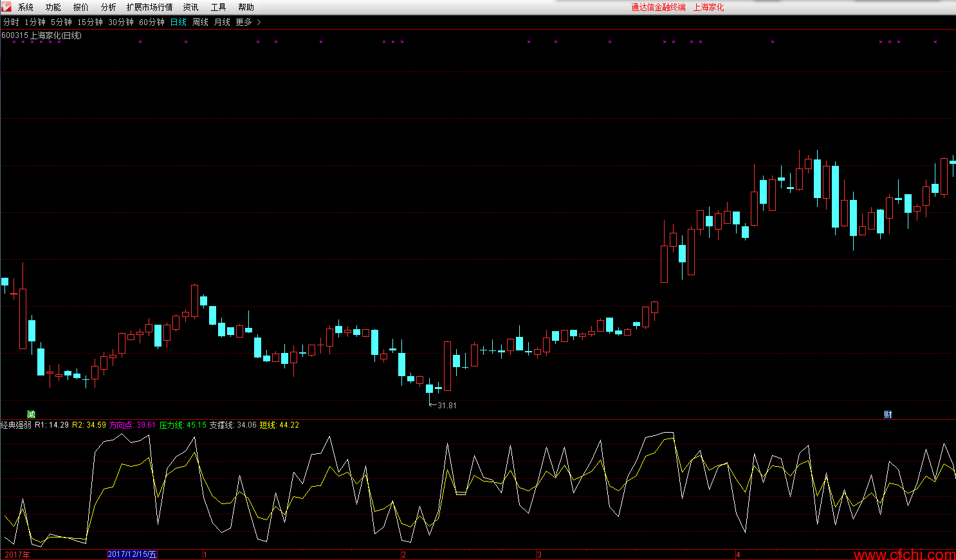
Task: Click the 2017/12/15/五 date marker
Action: point(132,554)
